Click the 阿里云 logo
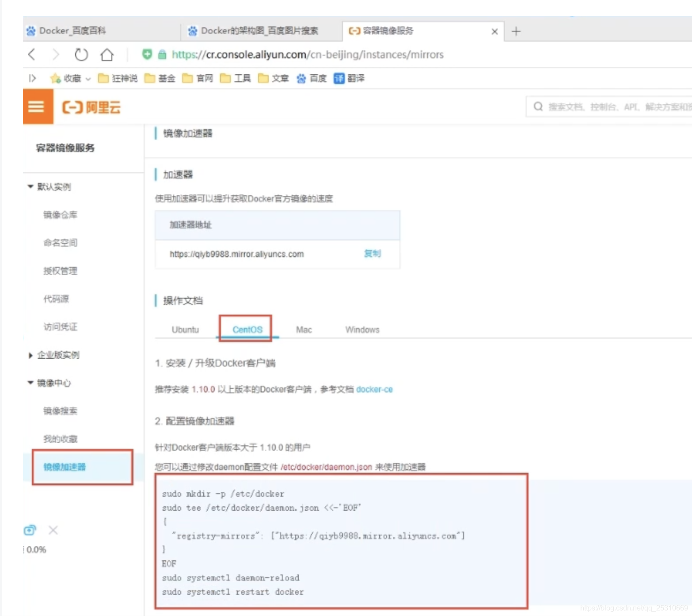 [91, 107]
